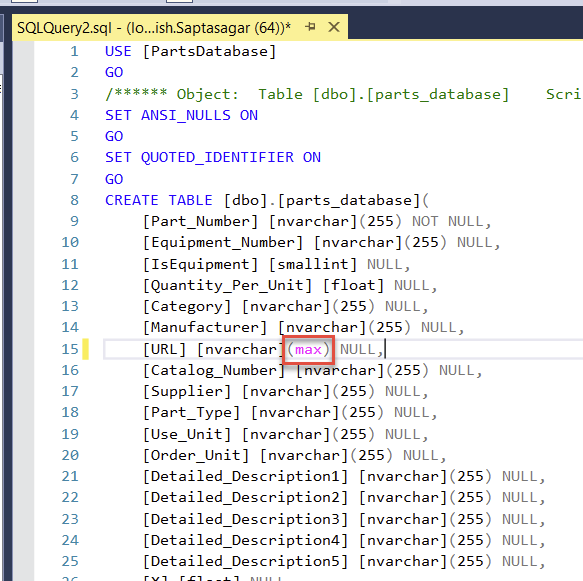This screenshot has height=581, width=583.
Task: Click '[Part_Type]' column name
Action: click(x=191, y=413)
